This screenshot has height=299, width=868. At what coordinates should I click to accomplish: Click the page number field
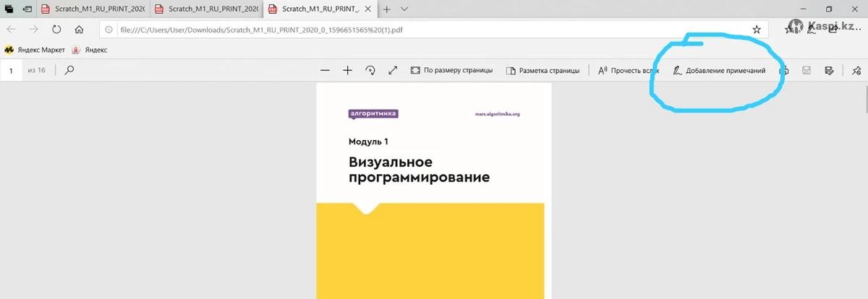pyautogui.click(x=12, y=71)
